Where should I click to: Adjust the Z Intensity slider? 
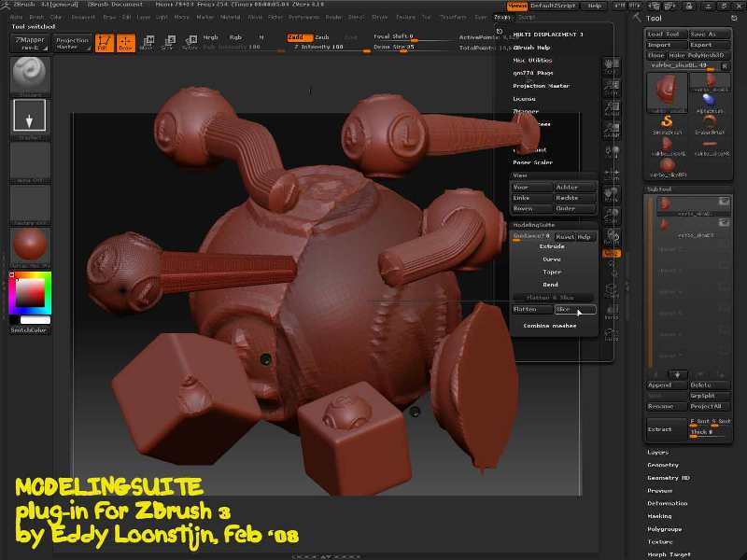pos(329,48)
